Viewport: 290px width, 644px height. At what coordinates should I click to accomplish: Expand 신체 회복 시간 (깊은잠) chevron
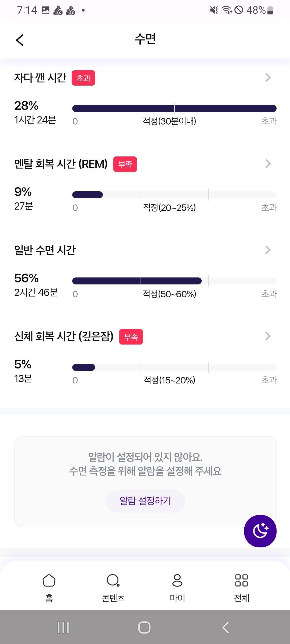268,336
